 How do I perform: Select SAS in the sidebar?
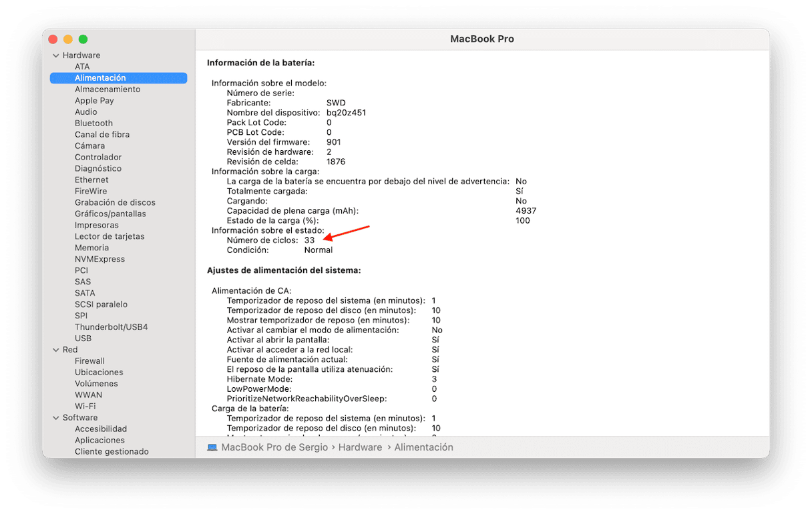pos(83,282)
